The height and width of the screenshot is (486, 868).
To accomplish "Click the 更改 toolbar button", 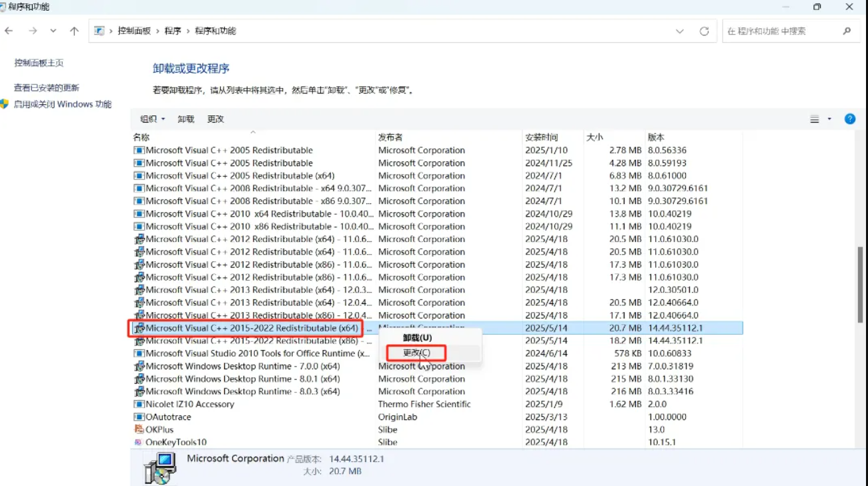I will (215, 119).
